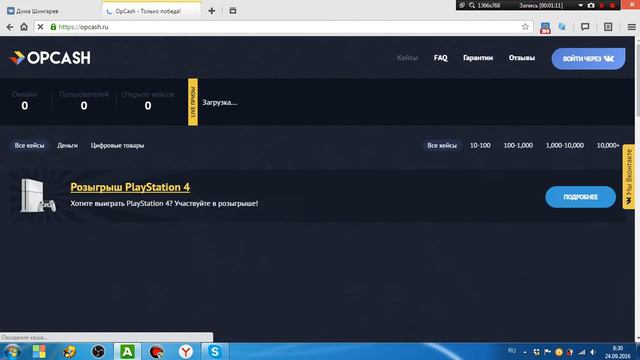Open the red round recorder taskbar icon
The width and height of the screenshot is (640, 360).
(x=156, y=351)
